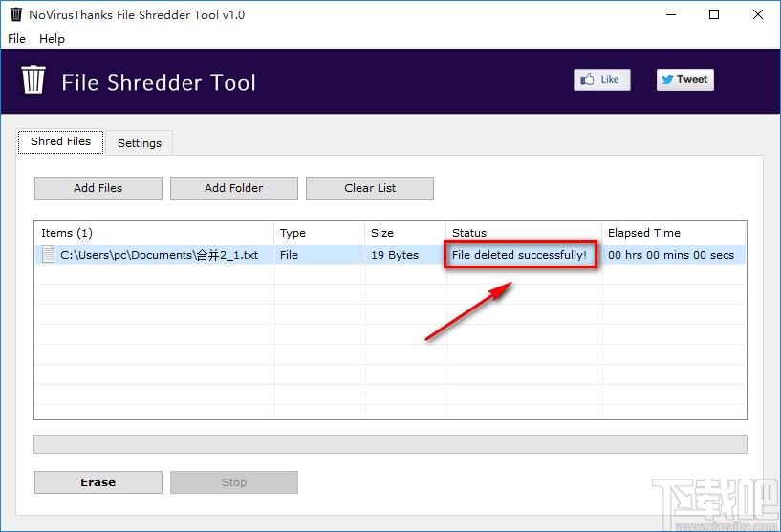Viewport: 781px width, 532px height.
Task: Minimize the File Shredder Tool window
Action: (x=671, y=14)
